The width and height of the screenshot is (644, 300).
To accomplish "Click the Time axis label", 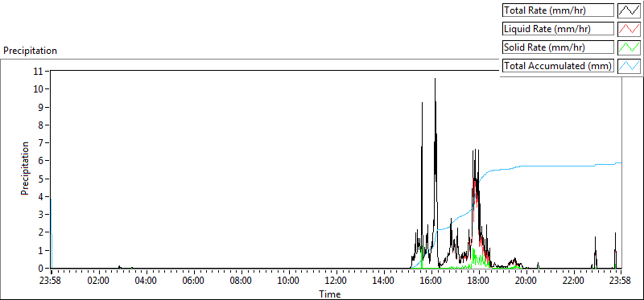I will (329, 294).
